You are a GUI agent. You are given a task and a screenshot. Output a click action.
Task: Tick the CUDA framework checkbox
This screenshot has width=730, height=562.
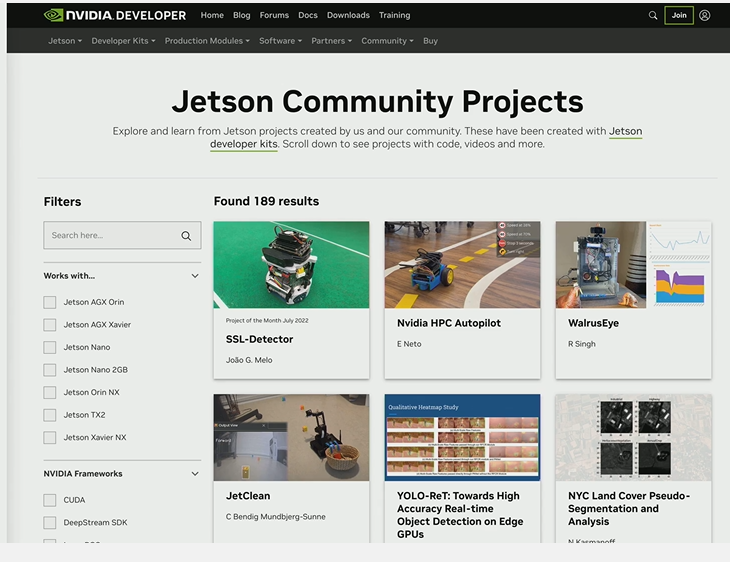coord(50,500)
